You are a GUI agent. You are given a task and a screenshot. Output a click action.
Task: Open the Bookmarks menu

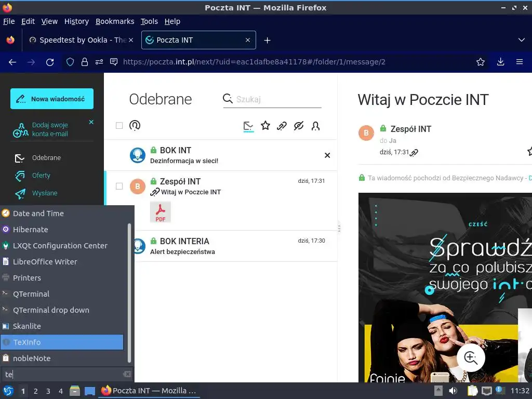click(115, 21)
